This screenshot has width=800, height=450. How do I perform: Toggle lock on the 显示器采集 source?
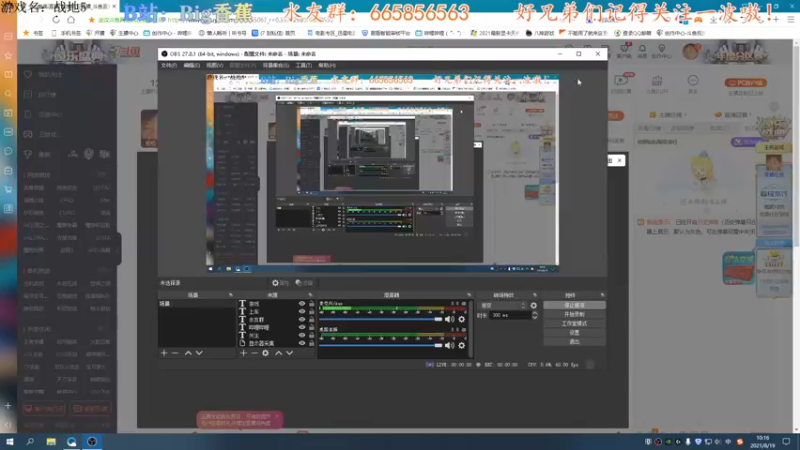pyautogui.click(x=311, y=343)
